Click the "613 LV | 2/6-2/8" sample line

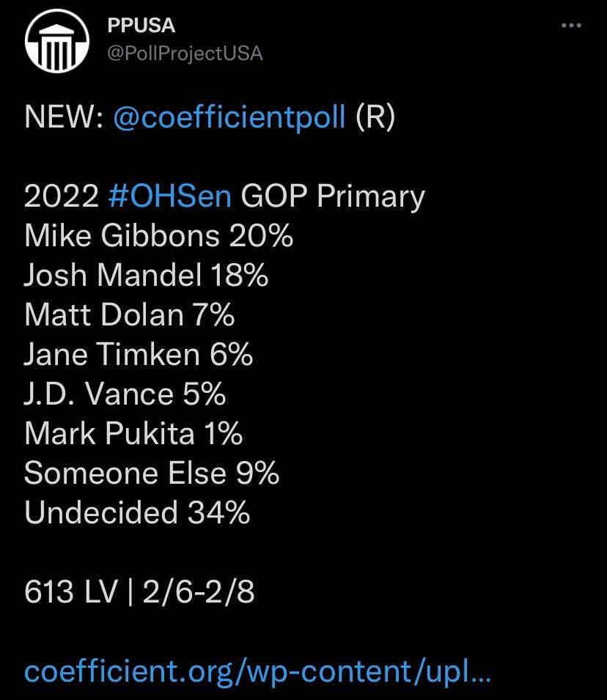[139, 592]
